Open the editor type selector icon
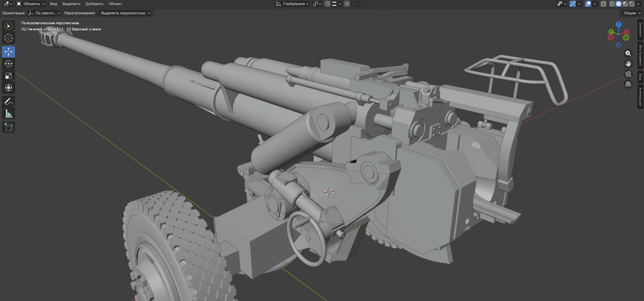The image size is (644, 301). click(x=7, y=4)
